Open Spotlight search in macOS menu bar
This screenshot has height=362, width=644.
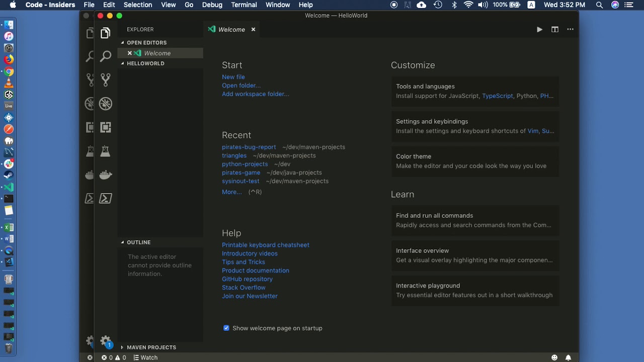[x=599, y=5]
